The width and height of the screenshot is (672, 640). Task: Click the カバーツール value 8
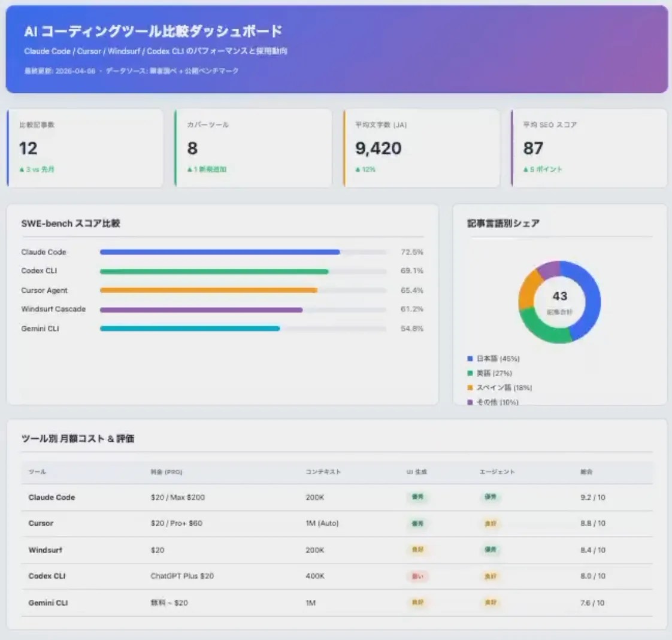[192, 148]
